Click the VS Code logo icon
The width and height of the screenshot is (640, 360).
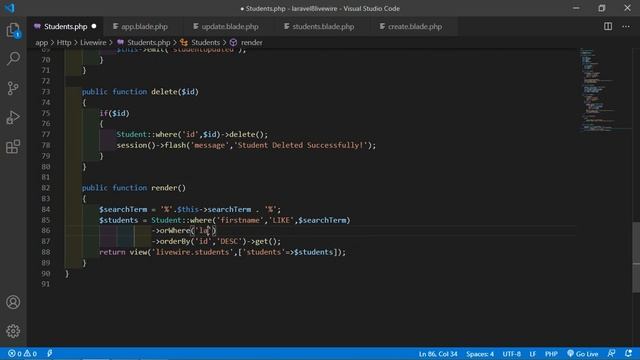(x=10, y=8)
